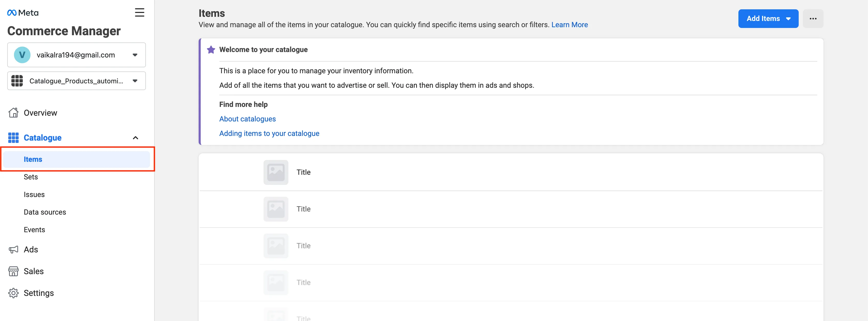Select Items in the sidebar
The height and width of the screenshot is (321, 868).
coord(77,159)
